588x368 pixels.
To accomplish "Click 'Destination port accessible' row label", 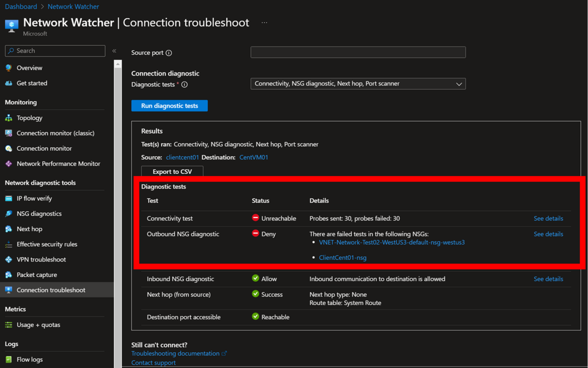I will (x=184, y=317).
